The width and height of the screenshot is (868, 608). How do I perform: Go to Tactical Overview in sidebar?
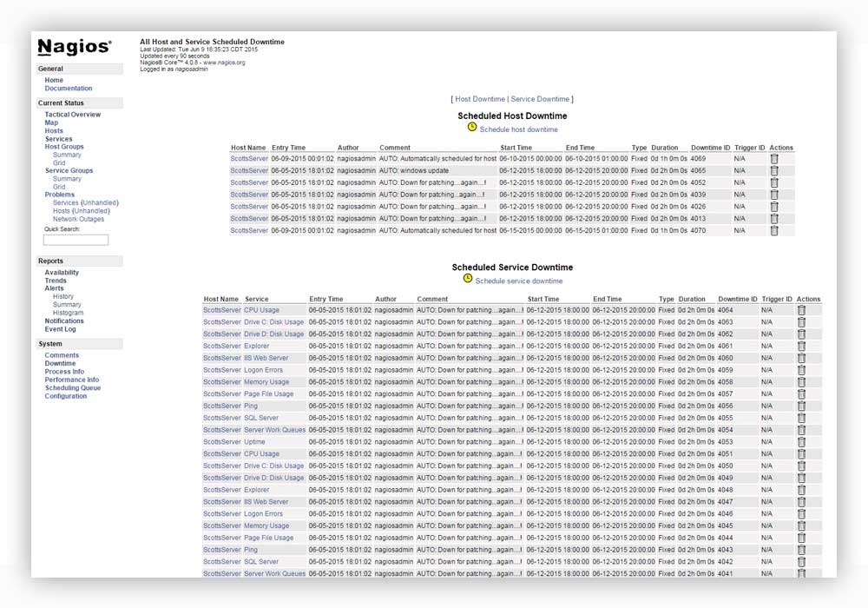point(73,115)
